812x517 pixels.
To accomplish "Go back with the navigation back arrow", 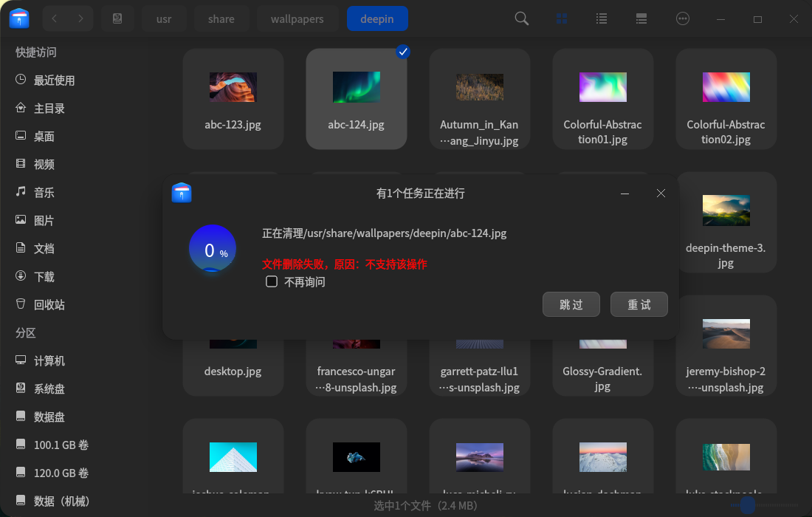I will point(54,18).
